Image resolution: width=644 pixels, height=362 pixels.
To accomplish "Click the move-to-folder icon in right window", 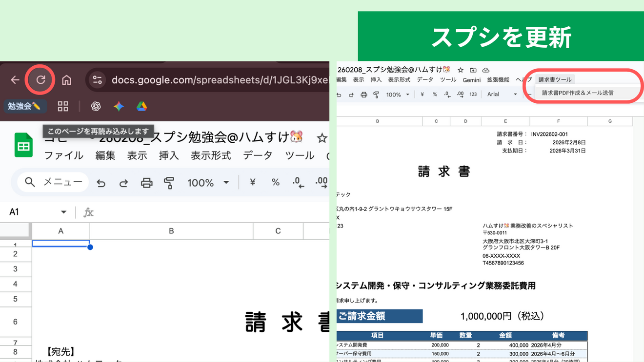I will tap(473, 70).
